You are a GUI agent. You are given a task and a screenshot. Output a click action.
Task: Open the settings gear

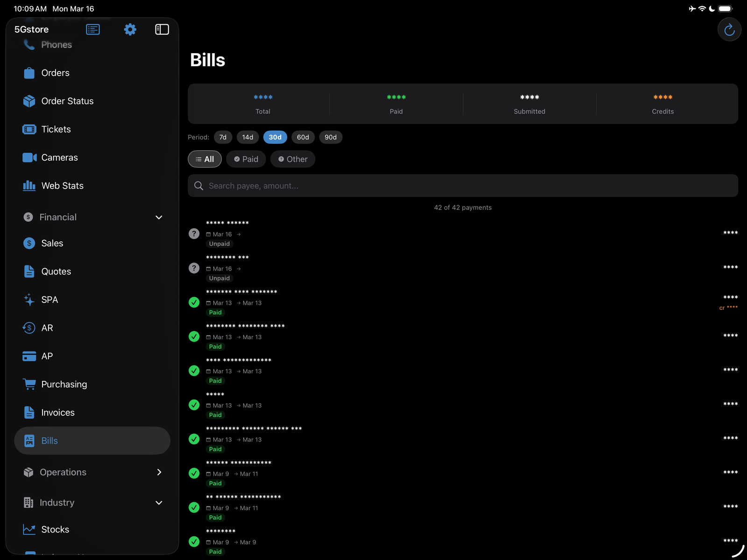tap(130, 29)
